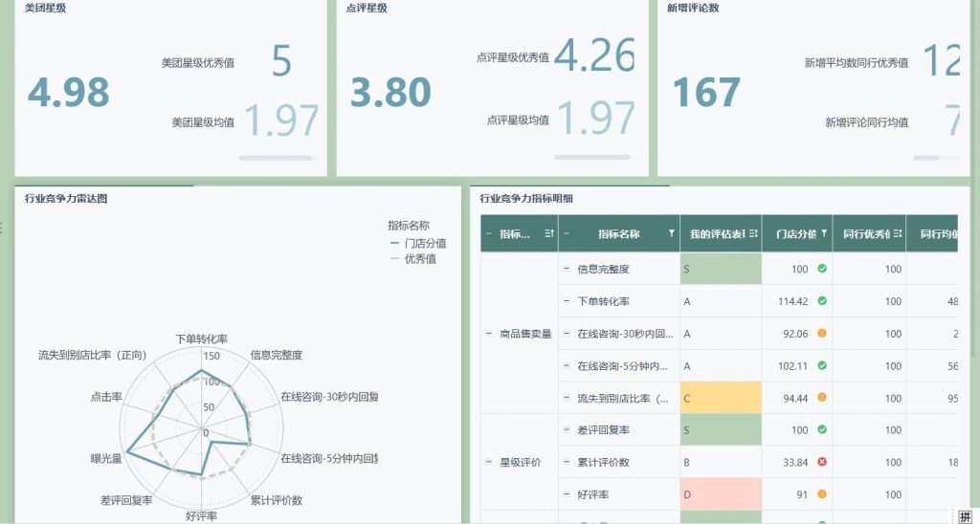Click the 点评星级 card title
980x524 pixels.
pyautogui.click(x=367, y=8)
